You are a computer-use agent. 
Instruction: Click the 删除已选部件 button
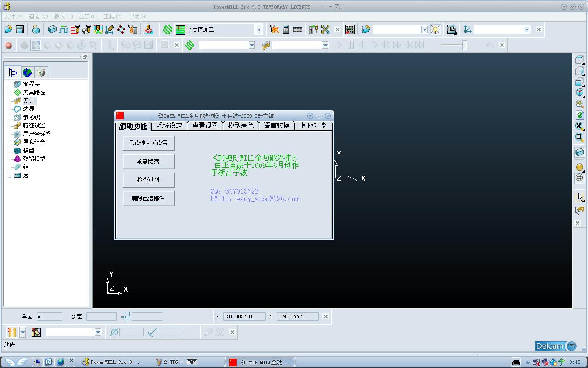pyautogui.click(x=148, y=198)
